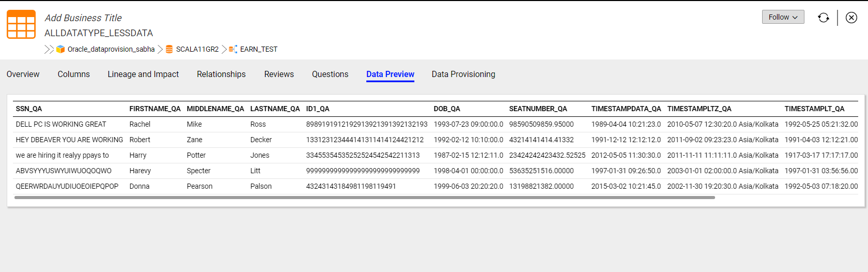Click the SCALA11GR2 database icon
The width and height of the screenshot is (868, 272).
(x=169, y=49)
